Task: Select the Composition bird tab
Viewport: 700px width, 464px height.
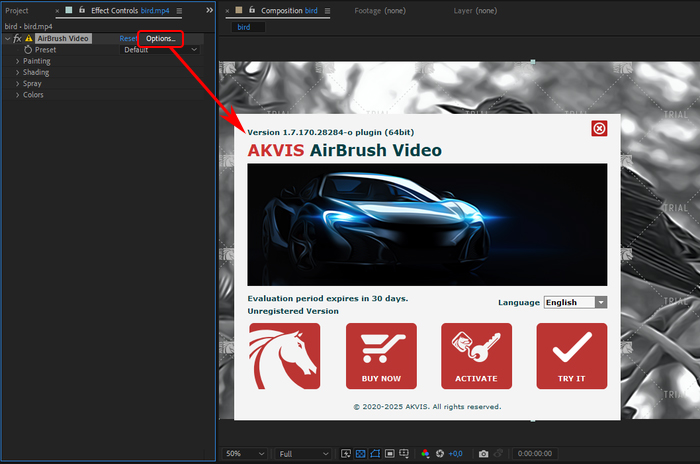Action: (289, 11)
